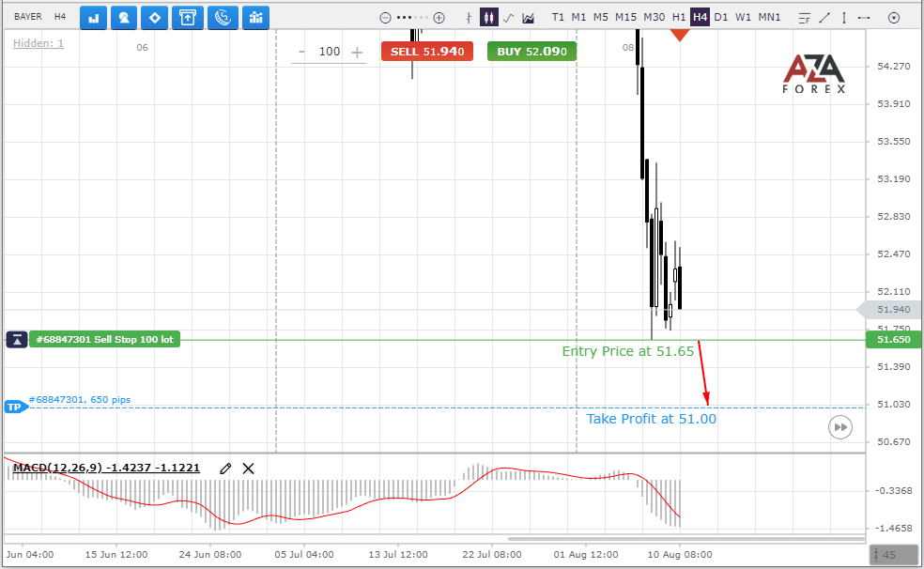
Task: Select M15 timeframe
Action: click(625, 17)
